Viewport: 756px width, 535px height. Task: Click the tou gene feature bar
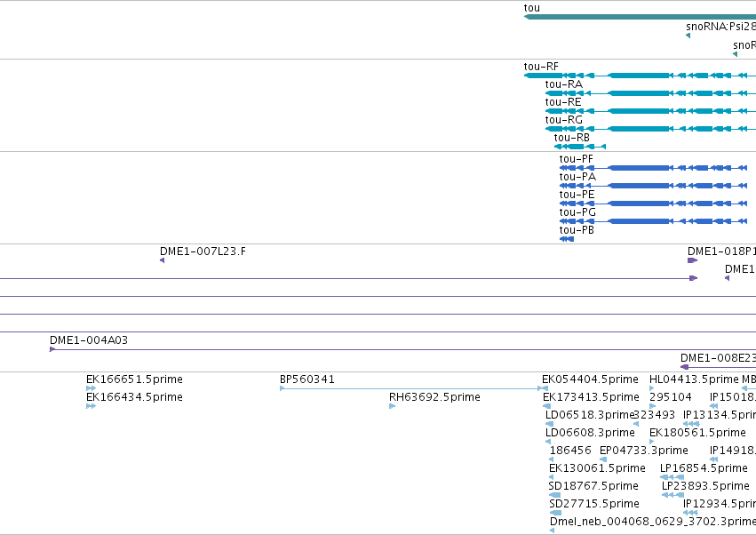[640, 17]
